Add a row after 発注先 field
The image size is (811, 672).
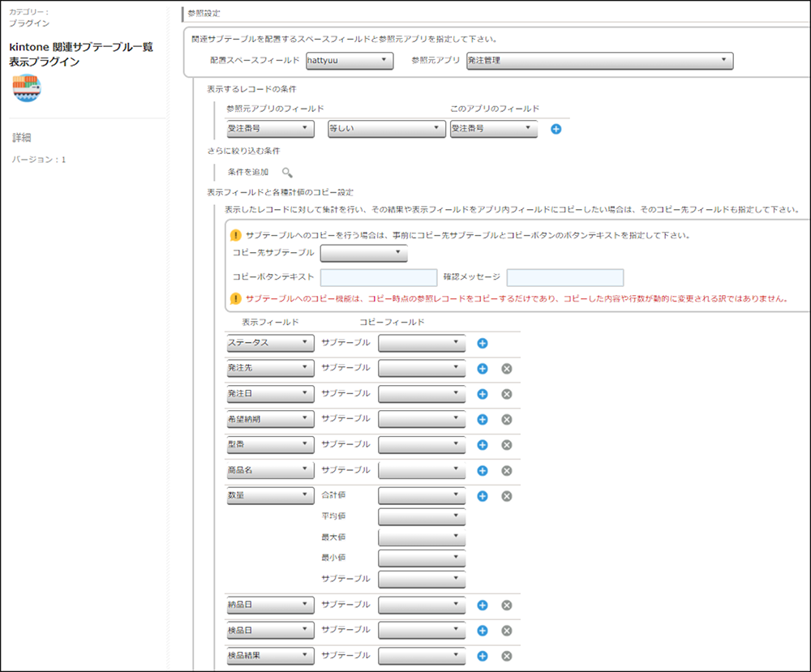(x=483, y=369)
